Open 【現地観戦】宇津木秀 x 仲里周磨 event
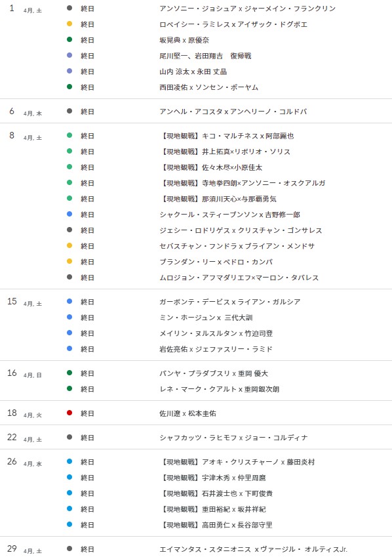 (212, 478)
